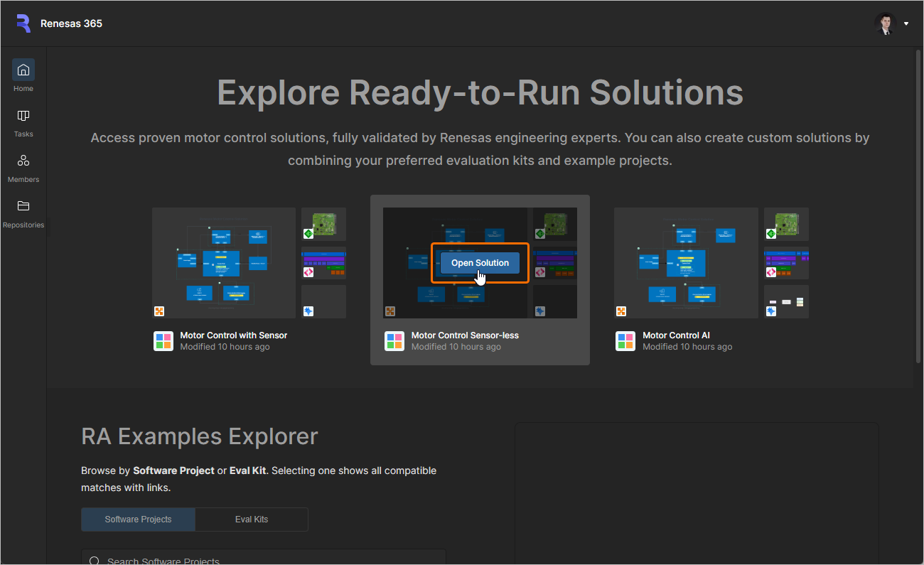Click the blue star badge in Motor Control with Sensor
The width and height of the screenshot is (924, 565).
[308, 311]
